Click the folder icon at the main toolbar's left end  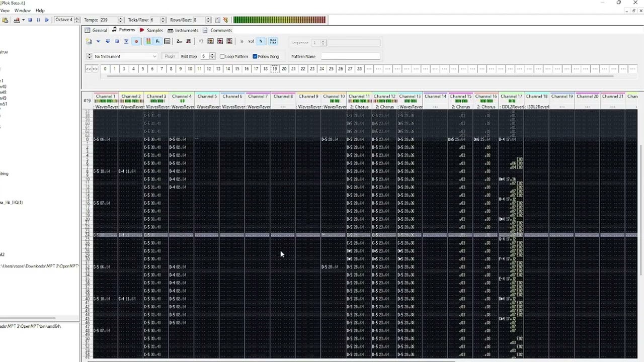point(5,20)
